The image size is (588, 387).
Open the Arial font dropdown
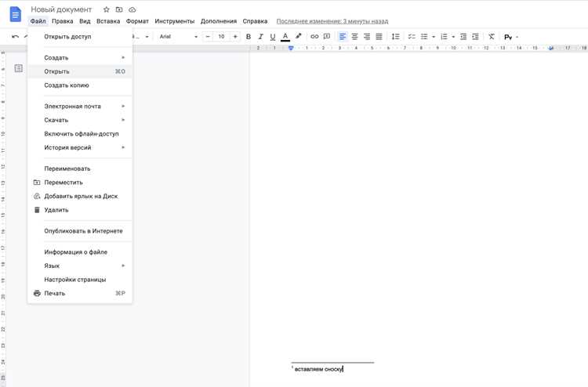(179, 36)
